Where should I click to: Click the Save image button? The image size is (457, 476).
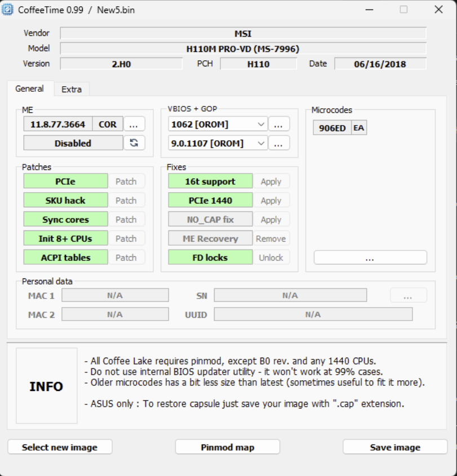pyautogui.click(x=394, y=447)
